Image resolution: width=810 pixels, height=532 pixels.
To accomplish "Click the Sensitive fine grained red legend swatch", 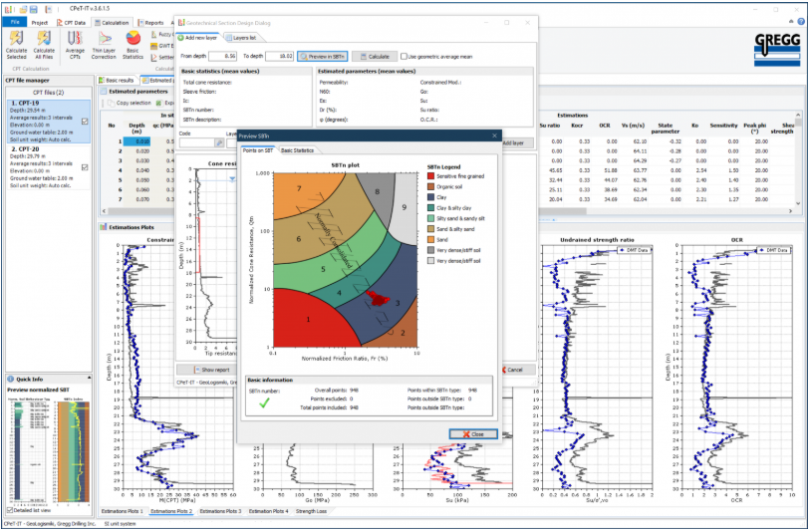I will click(430, 176).
